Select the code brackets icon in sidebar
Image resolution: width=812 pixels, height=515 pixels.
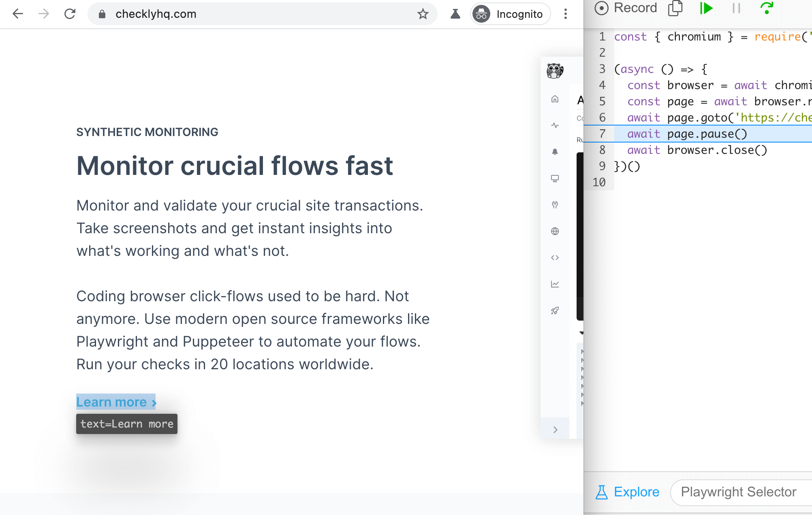point(555,257)
